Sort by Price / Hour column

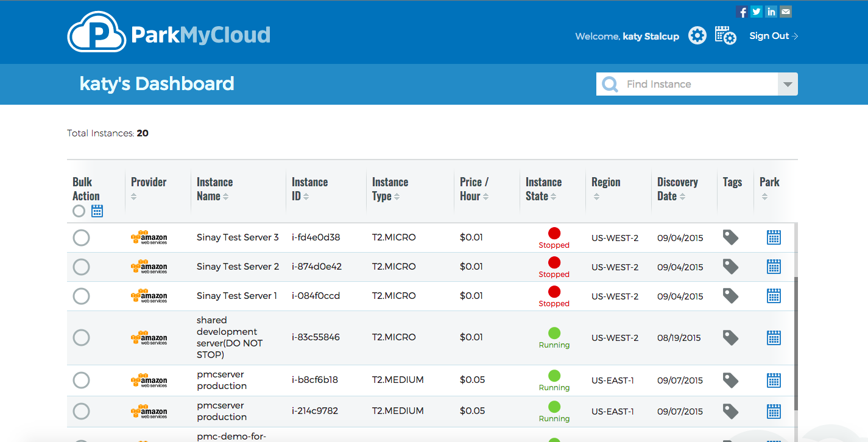coord(475,189)
